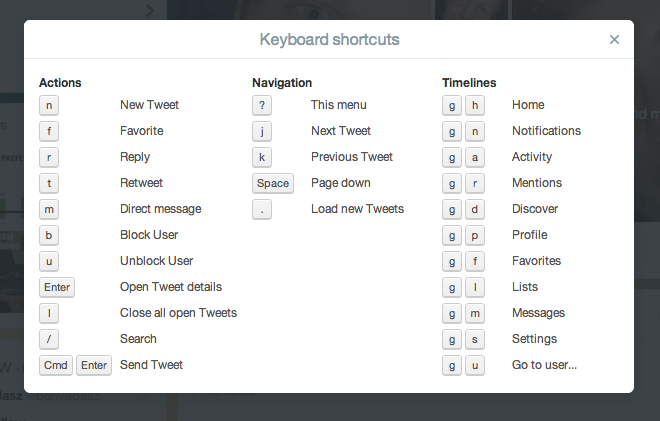660x421 pixels.
Task: Click the '/' key beside Search
Action: pyautogui.click(x=49, y=339)
